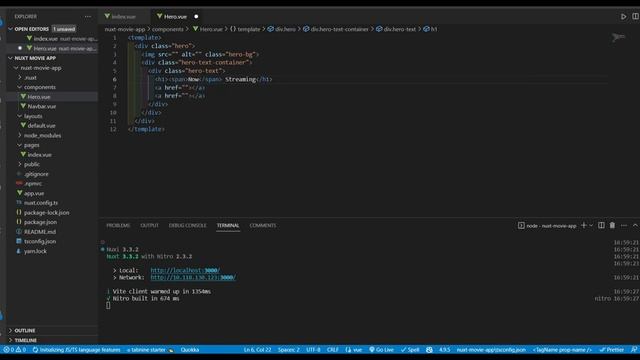Open Explorer panel more actions menu

click(x=88, y=17)
